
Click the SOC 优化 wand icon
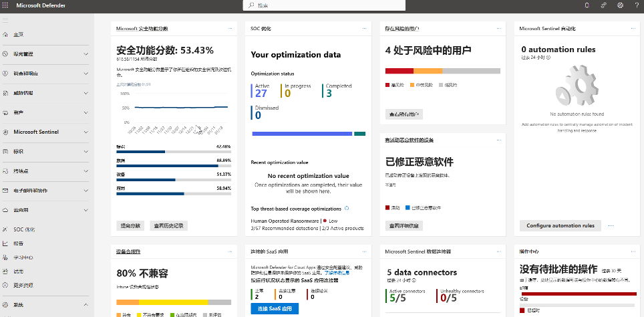(x=5, y=229)
